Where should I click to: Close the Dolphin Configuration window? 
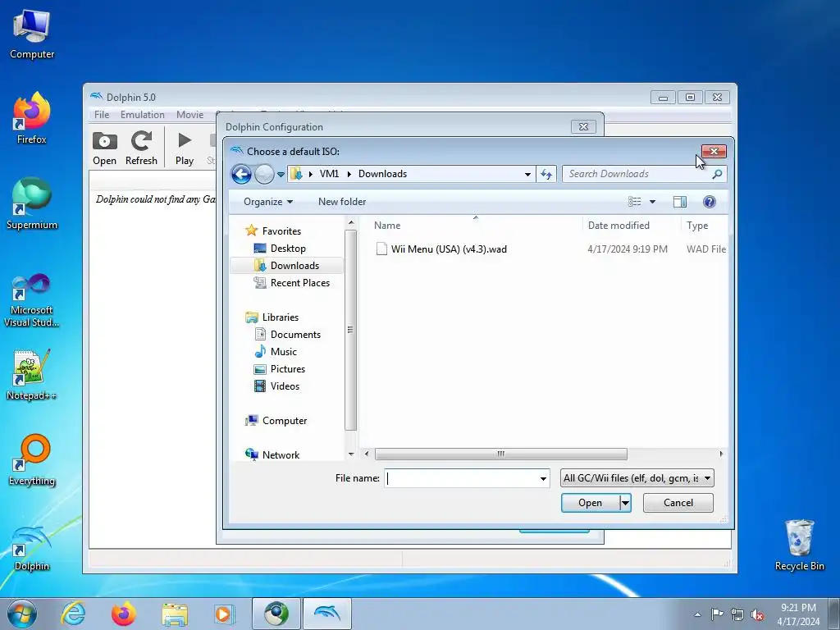point(583,127)
